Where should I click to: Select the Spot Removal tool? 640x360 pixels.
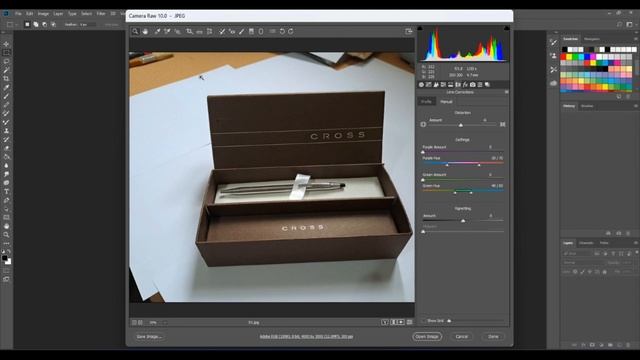pos(222,31)
